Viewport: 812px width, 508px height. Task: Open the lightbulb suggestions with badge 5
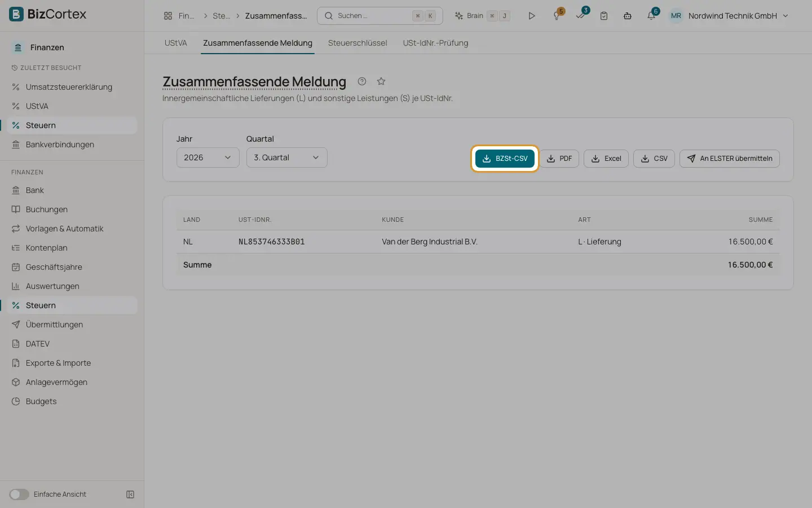(557, 16)
